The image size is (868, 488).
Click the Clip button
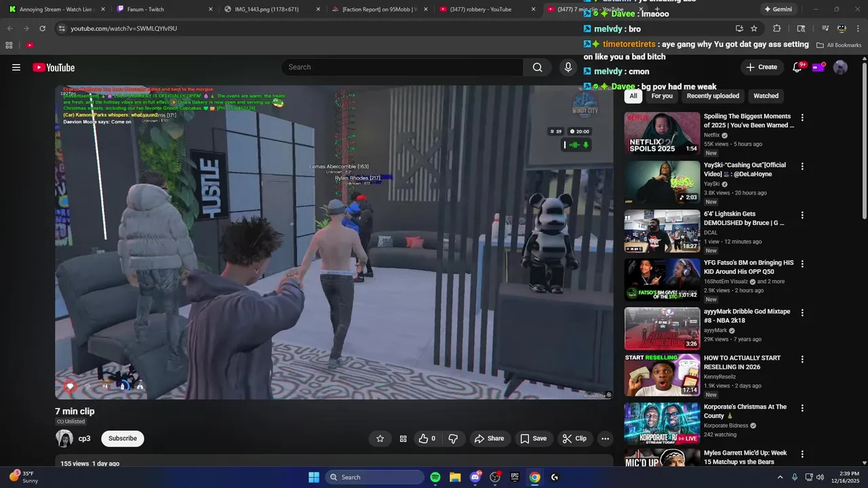[x=574, y=439]
